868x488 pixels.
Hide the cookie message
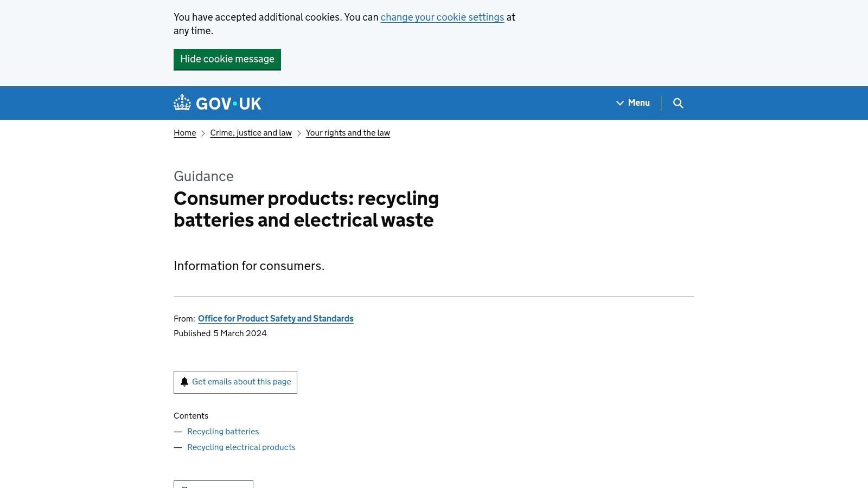[227, 59]
